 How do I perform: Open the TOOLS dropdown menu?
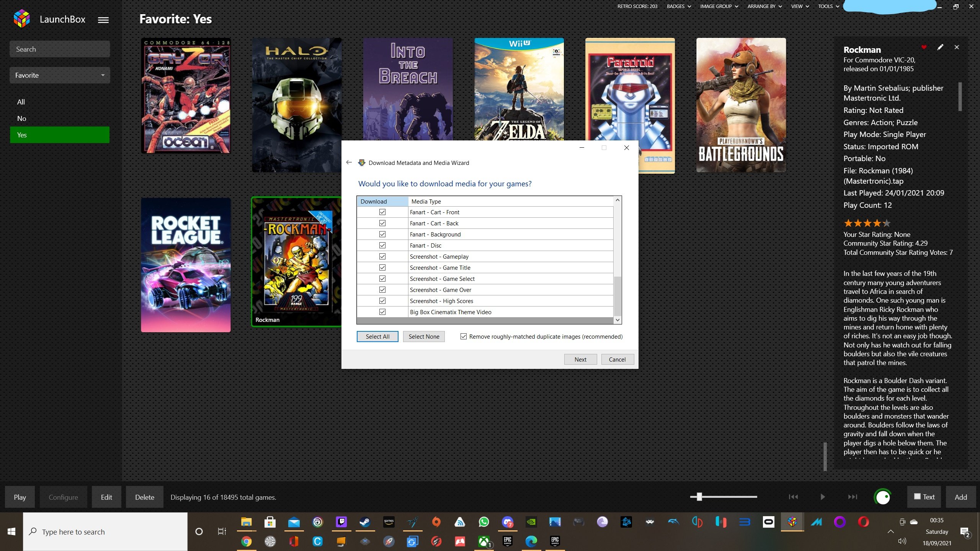[x=829, y=6]
